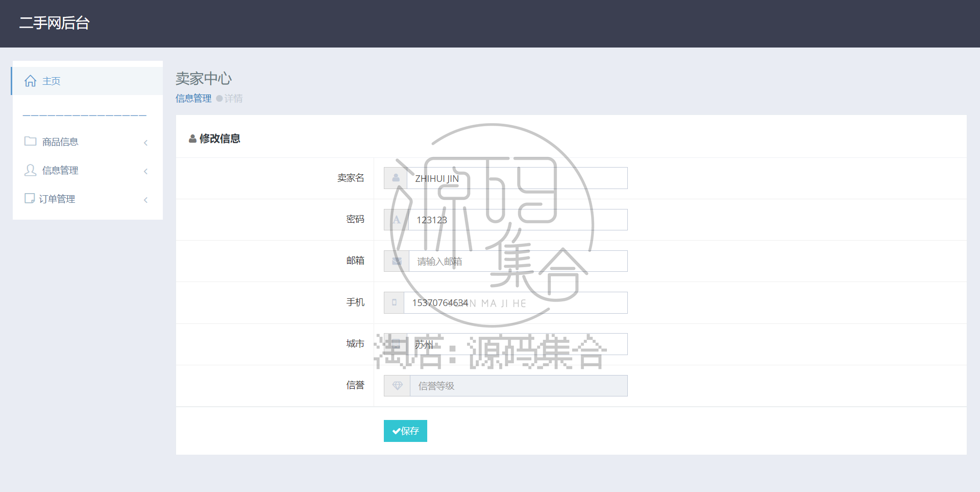Focus the 密码 input showing 123123

click(518, 220)
